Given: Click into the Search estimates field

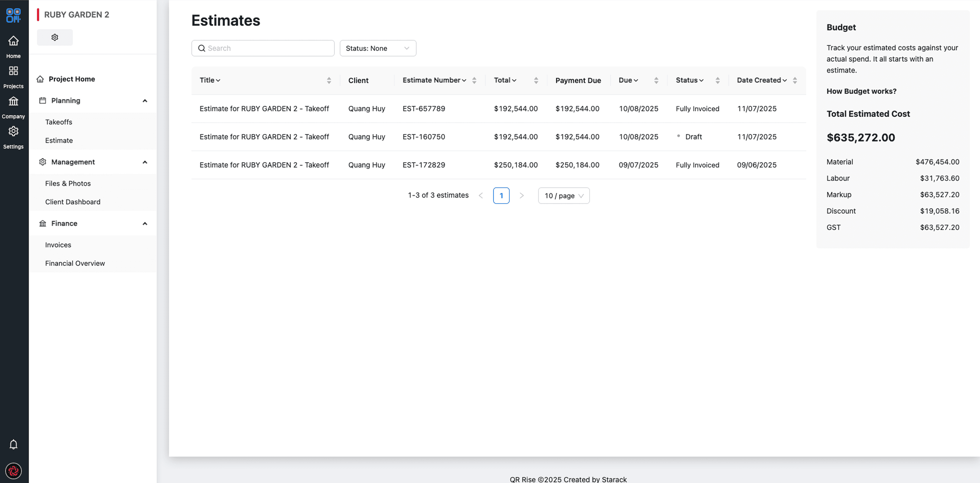Looking at the screenshot, I should point(263,48).
